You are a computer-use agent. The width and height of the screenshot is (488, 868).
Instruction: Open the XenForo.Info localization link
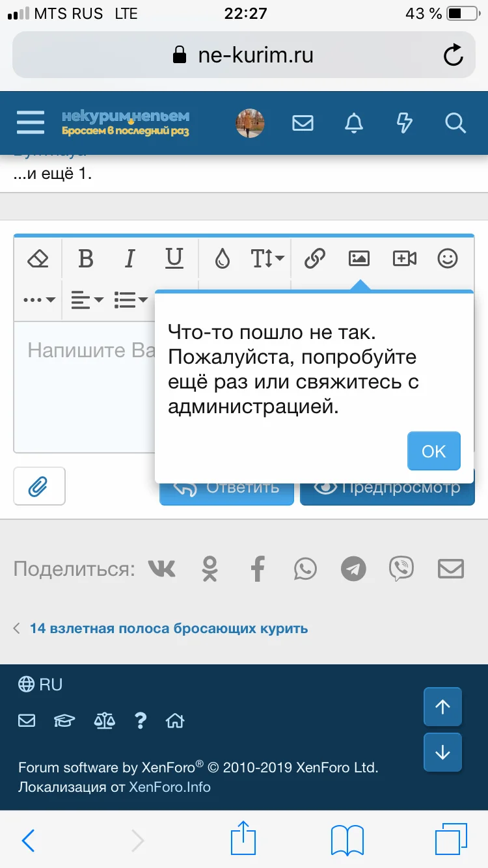(170, 787)
